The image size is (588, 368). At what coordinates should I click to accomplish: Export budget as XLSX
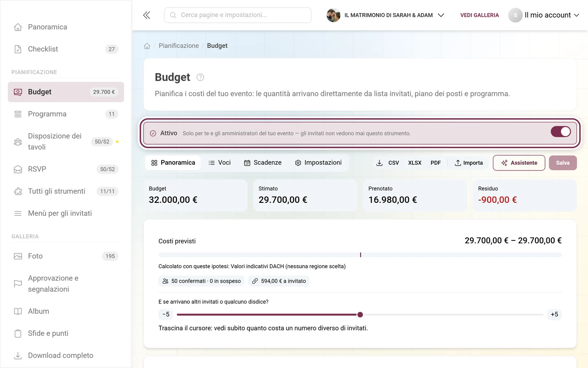click(415, 163)
